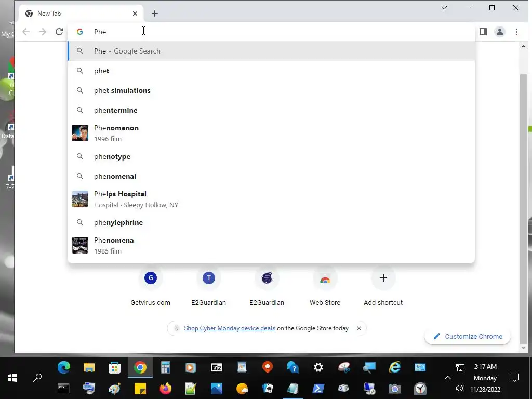The image size is (532, 399).
Task: Show hidden system tray icons
Action: 447,378
